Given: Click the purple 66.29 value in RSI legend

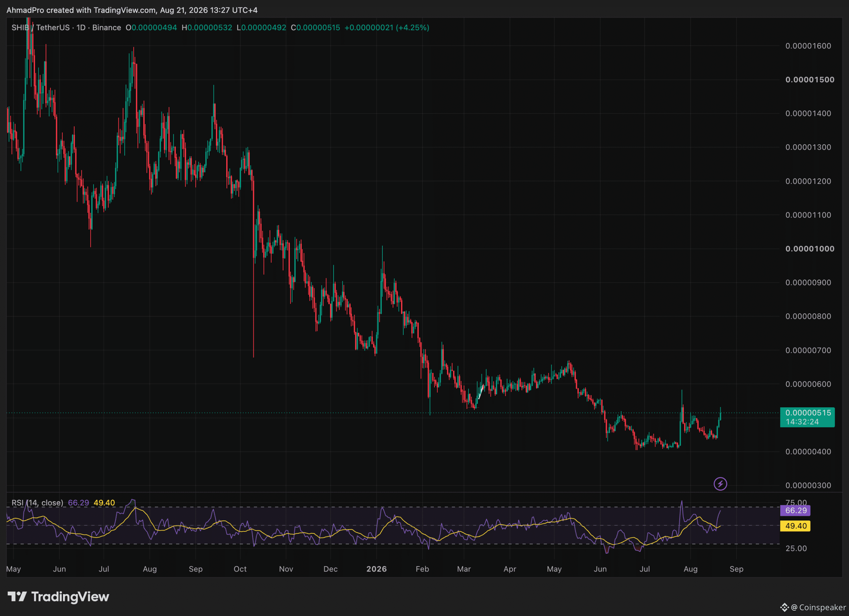Looking at the screenshot, I should click(79, 503).
